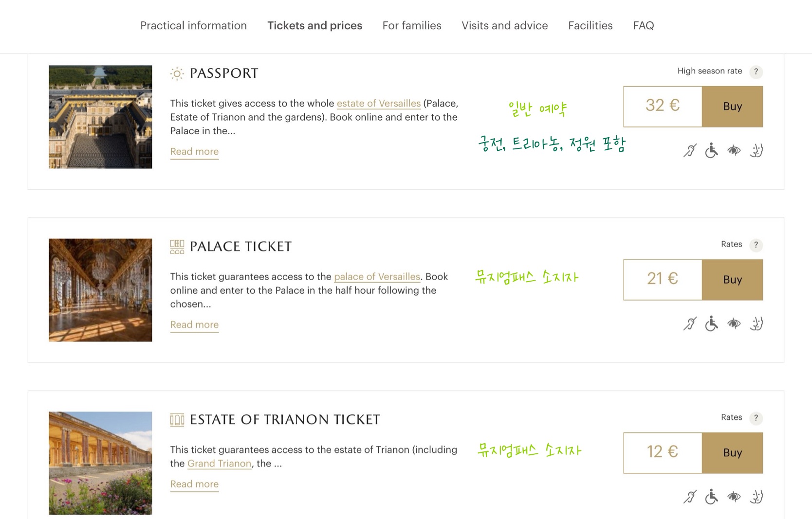Click the mental disability icon for Palace Ticket
The height and width of the screenshot is (519, 812).
(x=756, y=323)
